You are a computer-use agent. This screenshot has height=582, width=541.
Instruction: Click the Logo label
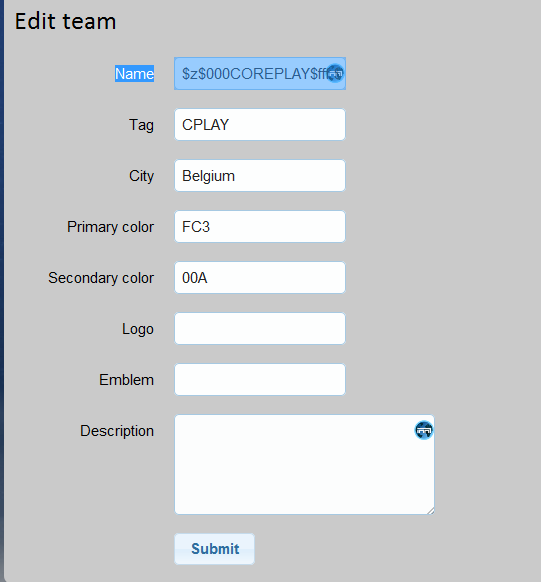coord(138,329)
